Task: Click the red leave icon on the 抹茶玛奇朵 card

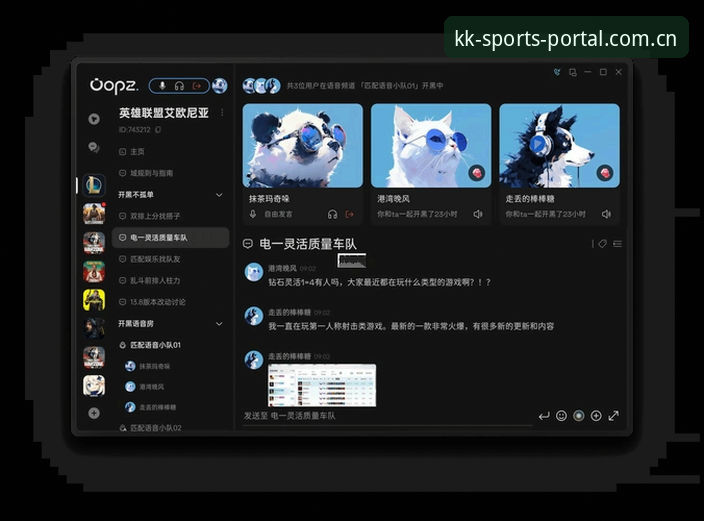Action: (349, 214)
